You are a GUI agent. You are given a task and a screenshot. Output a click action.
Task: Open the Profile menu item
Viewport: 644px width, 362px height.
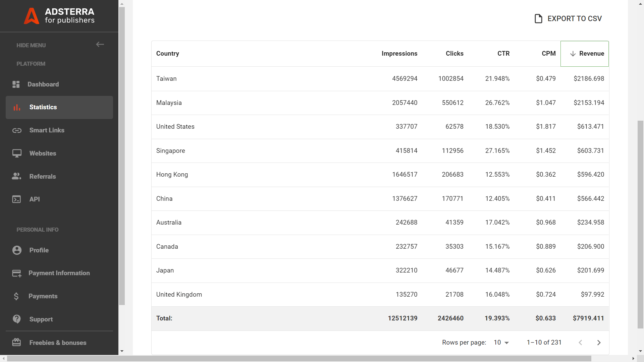[39, 250]
